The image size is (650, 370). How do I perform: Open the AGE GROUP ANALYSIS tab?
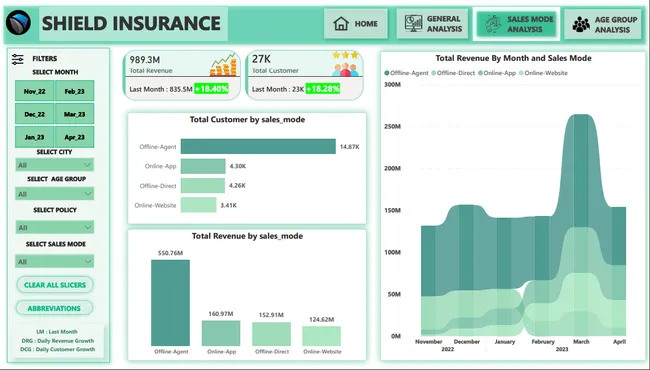coord(603,24)
